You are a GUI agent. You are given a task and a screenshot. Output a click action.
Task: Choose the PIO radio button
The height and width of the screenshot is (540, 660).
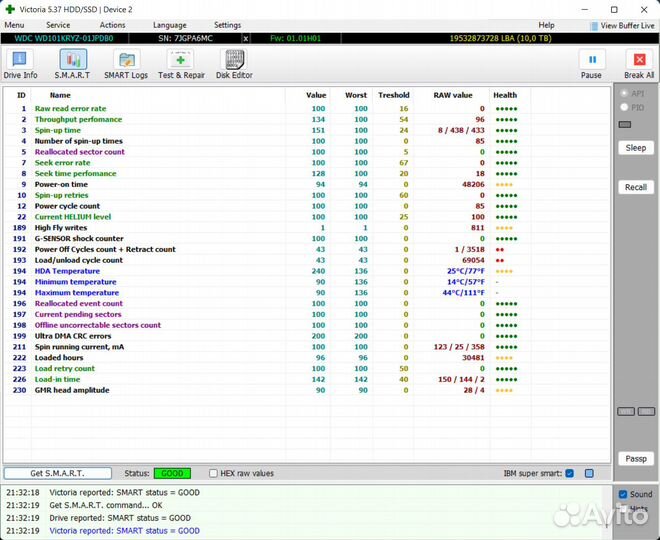click(625, 106)
